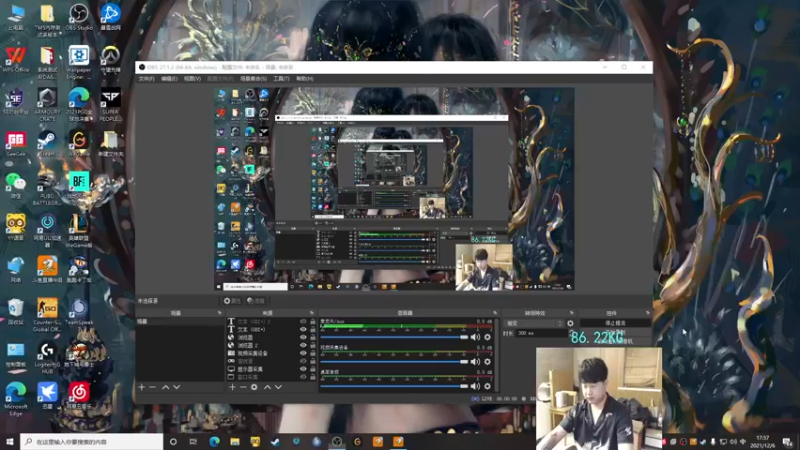Toggle lock on the video capture device source
This screenshot has height=450, width=800.
click(x=313, y=353)
